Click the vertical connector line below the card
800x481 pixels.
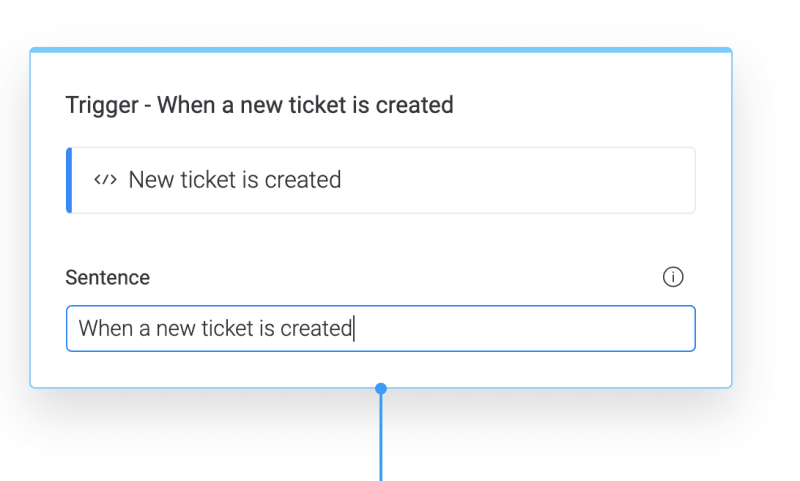pos(380,440)
